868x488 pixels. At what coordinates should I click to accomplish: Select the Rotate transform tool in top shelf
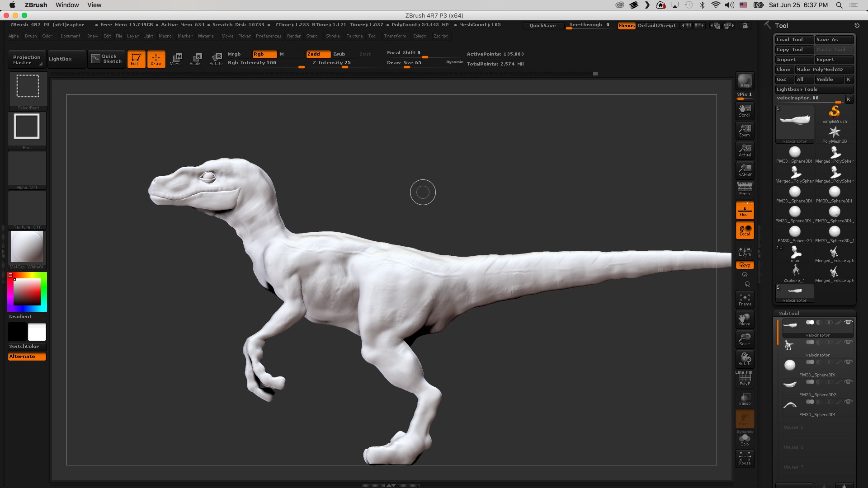216,59
